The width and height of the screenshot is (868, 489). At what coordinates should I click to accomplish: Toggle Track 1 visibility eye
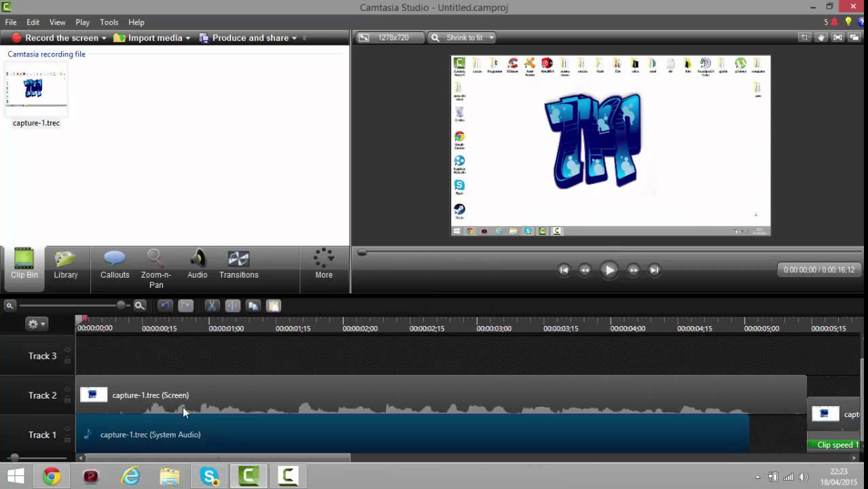click(67, 429)
